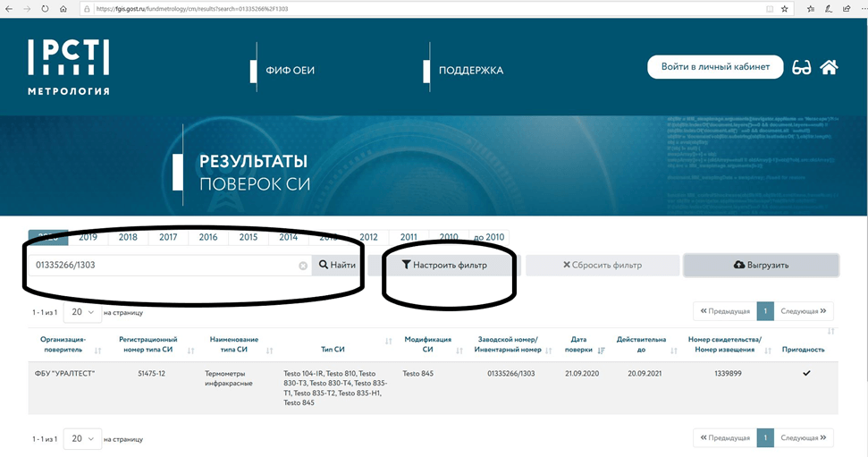Select the 2015 year tab
Screen dimensions: 868x457
point(248,237)
